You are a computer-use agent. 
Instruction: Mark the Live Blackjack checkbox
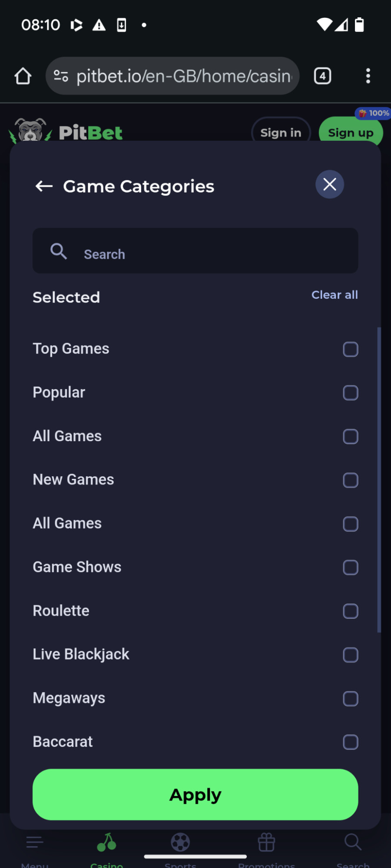click(350, 655)
